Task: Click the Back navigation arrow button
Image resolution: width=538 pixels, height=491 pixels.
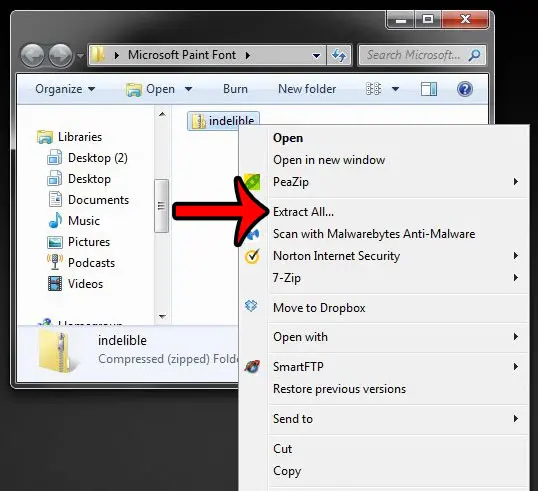Action: (33, 55)
